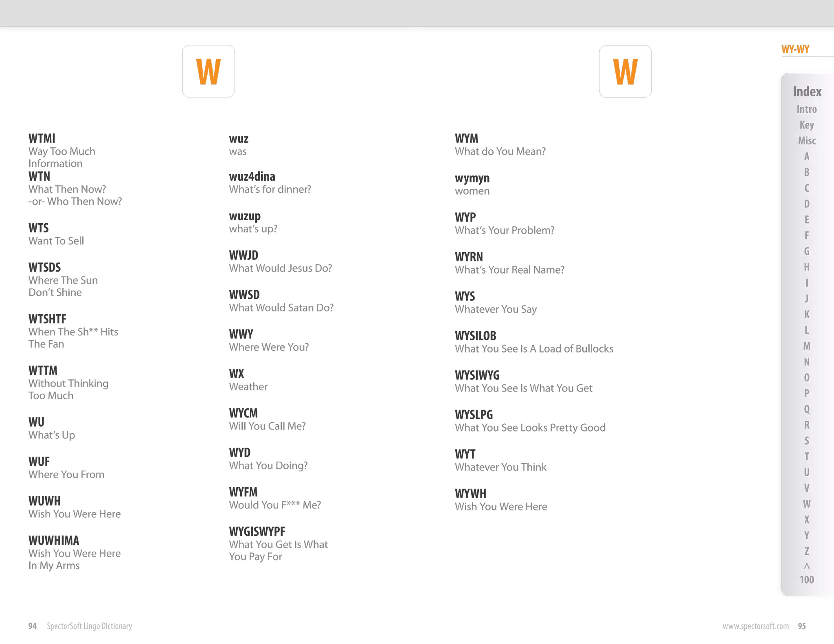Jump to letter A in the index

click(x=806, y=157)
